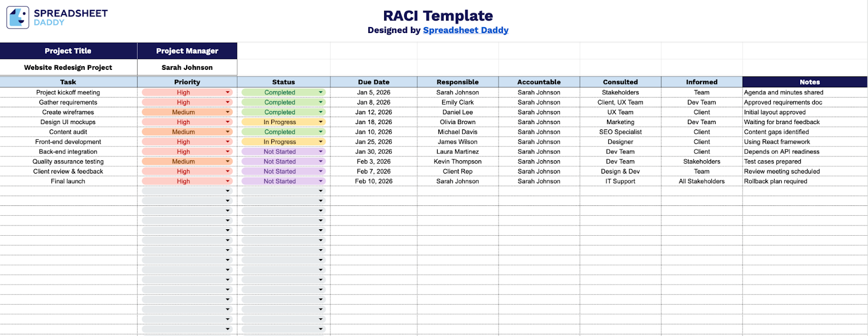Select the Project Title header cell
The height and width of the screenshot is (336, 868).
(x=68, y=51)
